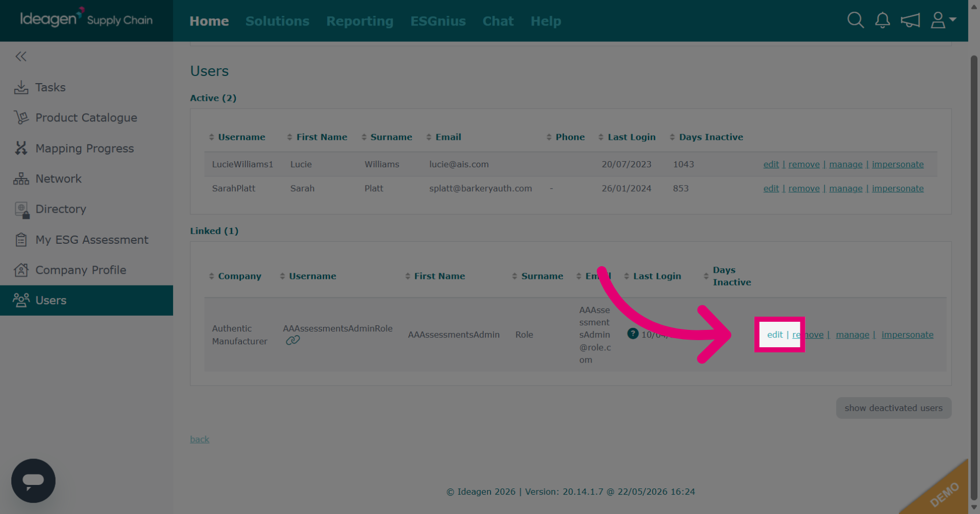
Task: Sort active users by Surname
Action: (386, 137)
